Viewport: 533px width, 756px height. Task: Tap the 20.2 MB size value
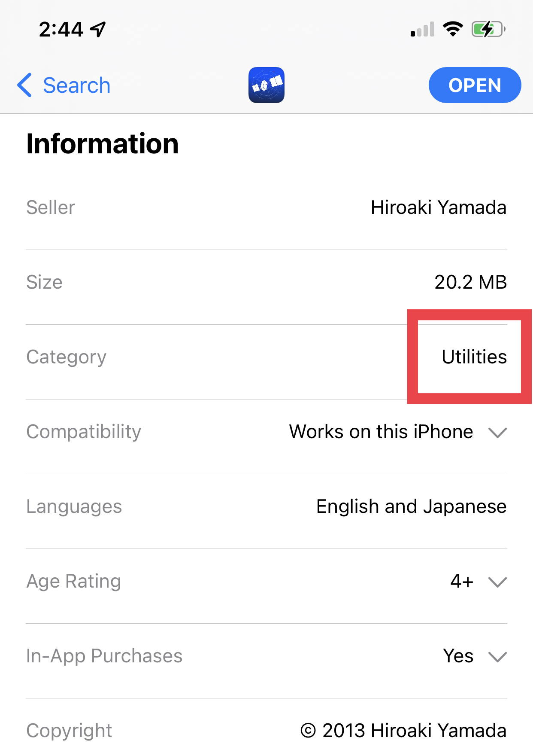(470, 282)
